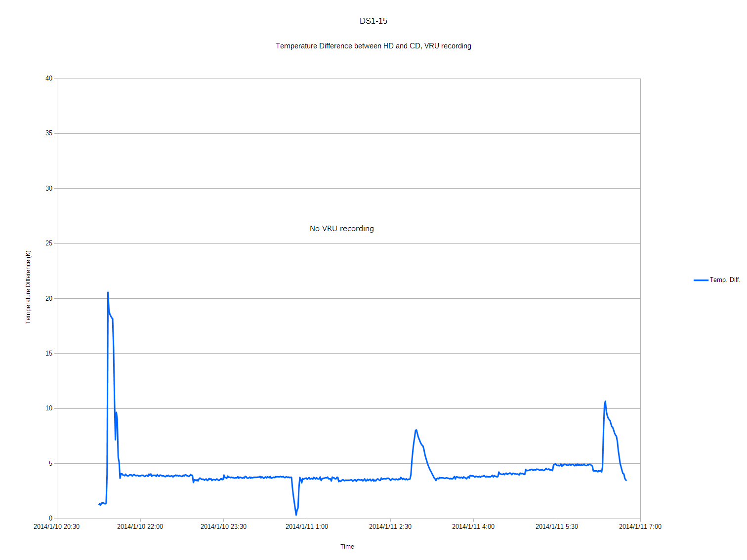Click the chart title DS1-15

[x=373, y=21]
